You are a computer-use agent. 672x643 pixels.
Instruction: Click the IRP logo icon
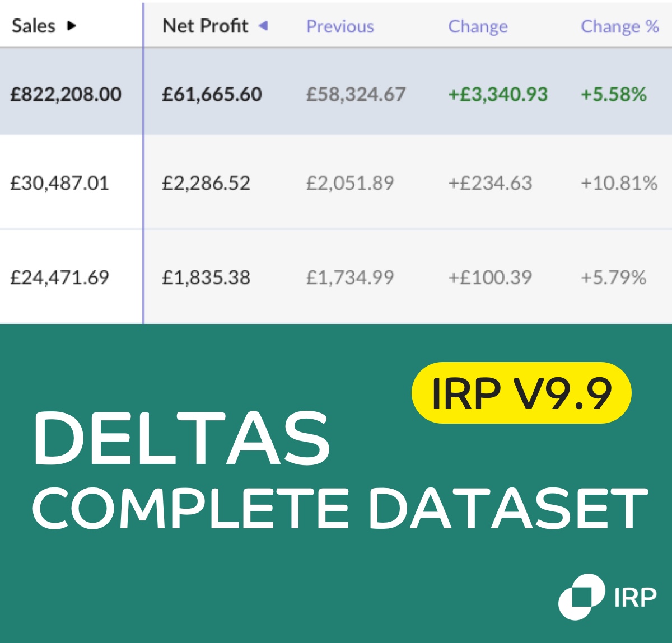coord(582,597)
